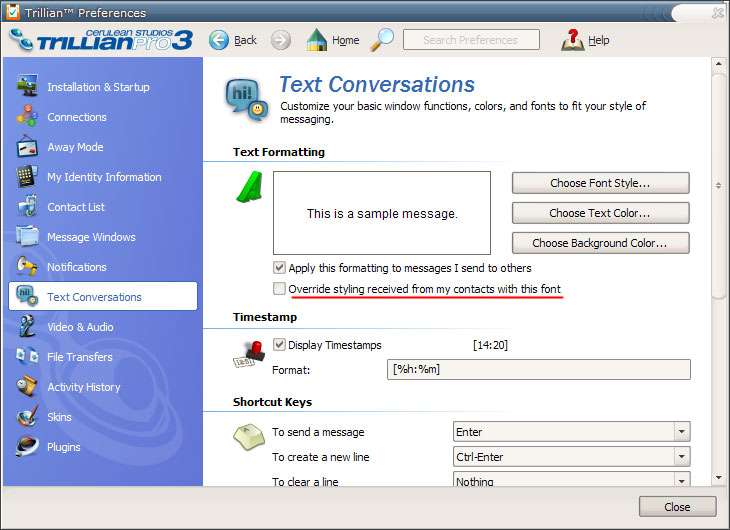This screenshot has height=530, width=730.
Task: Uncheck Apply this formatting to messages I send
Action: (x=279, y=267)
